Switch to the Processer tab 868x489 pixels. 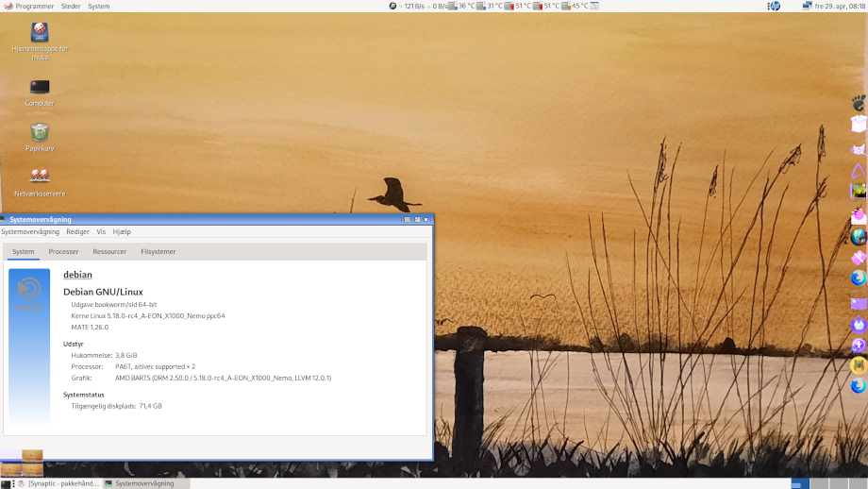[x=63, y=252]
